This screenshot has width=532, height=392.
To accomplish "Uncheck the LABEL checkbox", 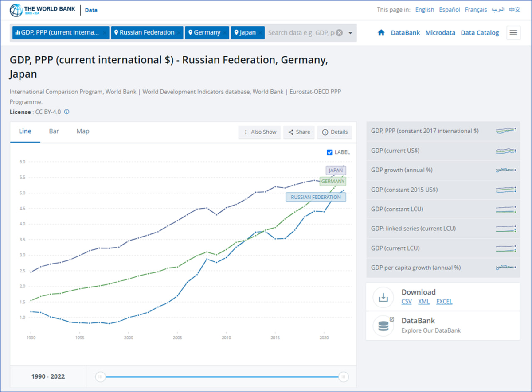I will [329, 152].
